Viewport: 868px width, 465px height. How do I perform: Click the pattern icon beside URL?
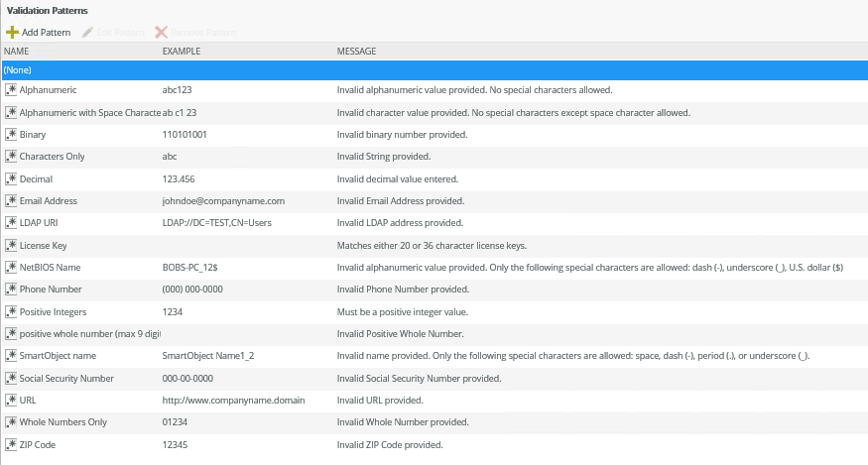coord(11,401)
